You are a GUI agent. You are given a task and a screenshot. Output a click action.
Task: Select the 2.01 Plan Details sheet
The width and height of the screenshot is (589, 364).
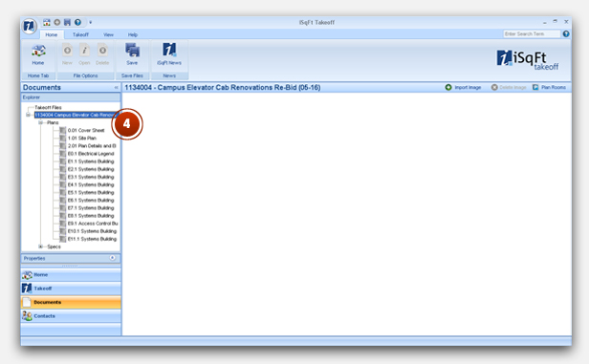pos(92,146)
